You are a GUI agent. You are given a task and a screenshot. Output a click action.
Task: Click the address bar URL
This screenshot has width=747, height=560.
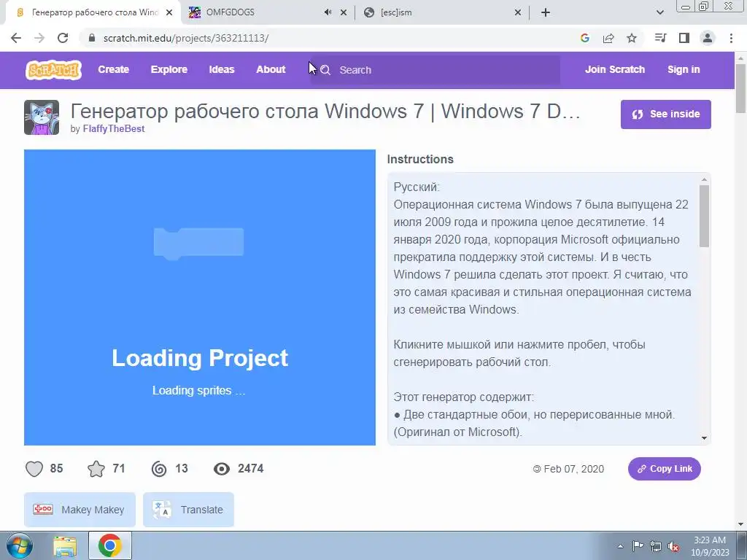tap(186, 38)
